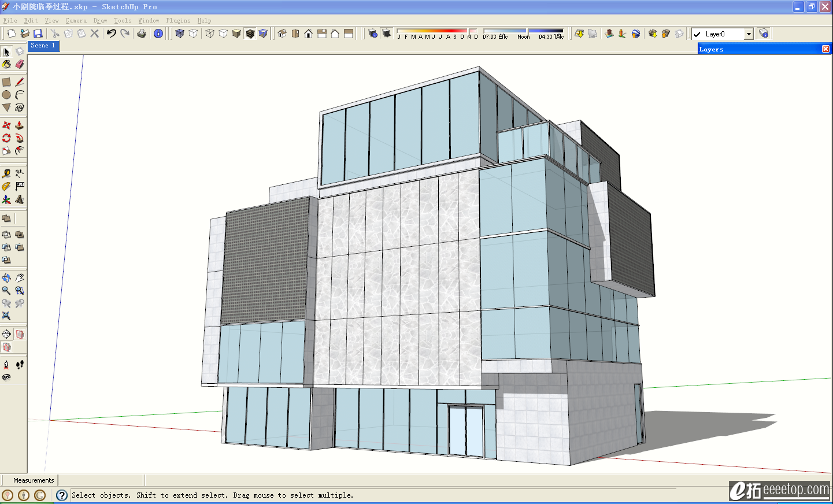Switch to Iso camera view

tap(282, 34)
